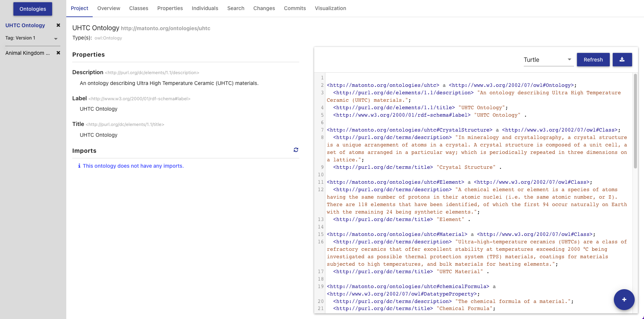Open the Search tab
Screen dimensions: 644x319
[x=236, y=8]
